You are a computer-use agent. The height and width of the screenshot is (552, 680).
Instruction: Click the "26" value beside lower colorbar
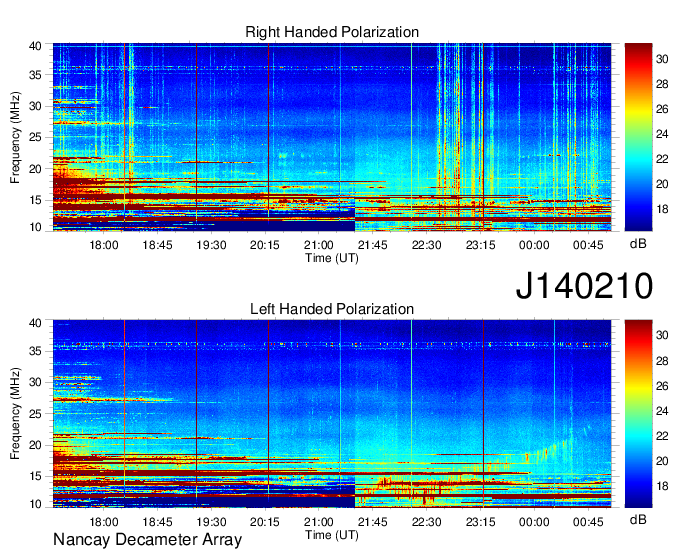click(x=662, y=386)
